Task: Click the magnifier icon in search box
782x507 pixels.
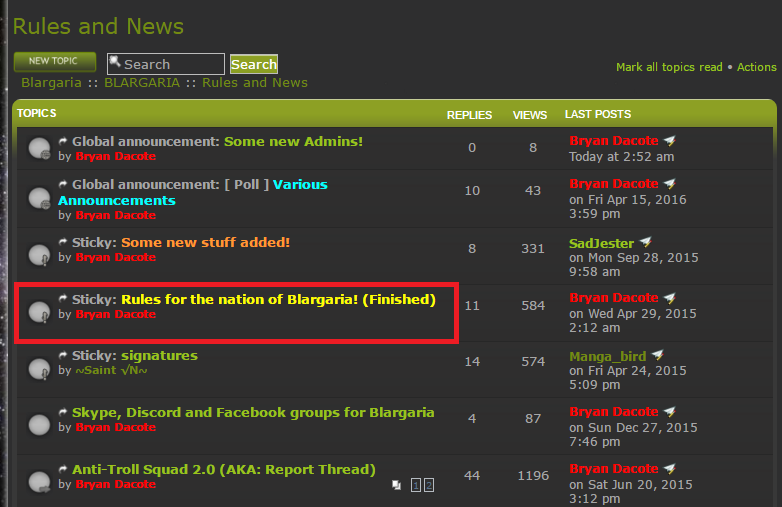Action: [115, 61]
